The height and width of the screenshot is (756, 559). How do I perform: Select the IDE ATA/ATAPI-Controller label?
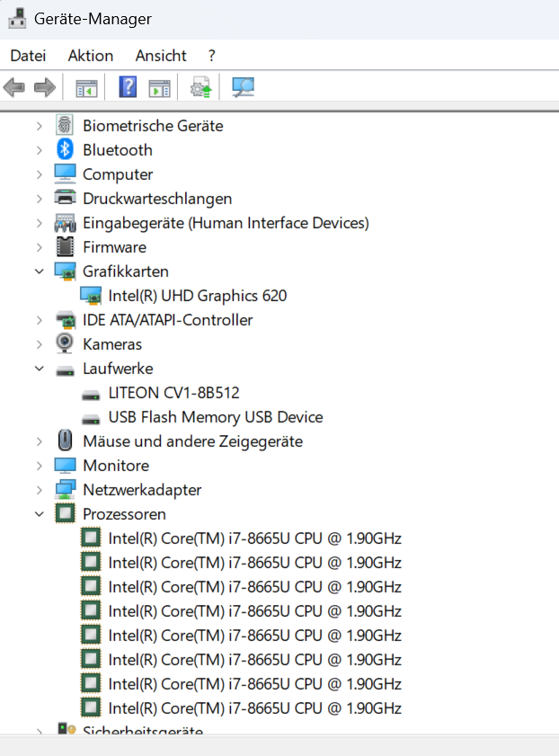coord(168,320)
